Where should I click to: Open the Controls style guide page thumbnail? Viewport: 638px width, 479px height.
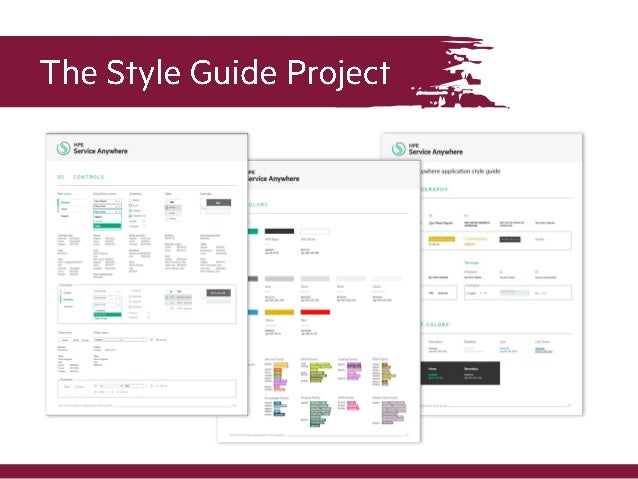tap(147, 274)
